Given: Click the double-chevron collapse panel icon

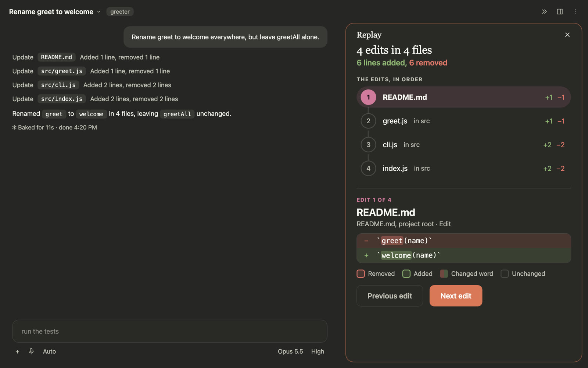Looking at the screenshot, I should tap(544, 12).
